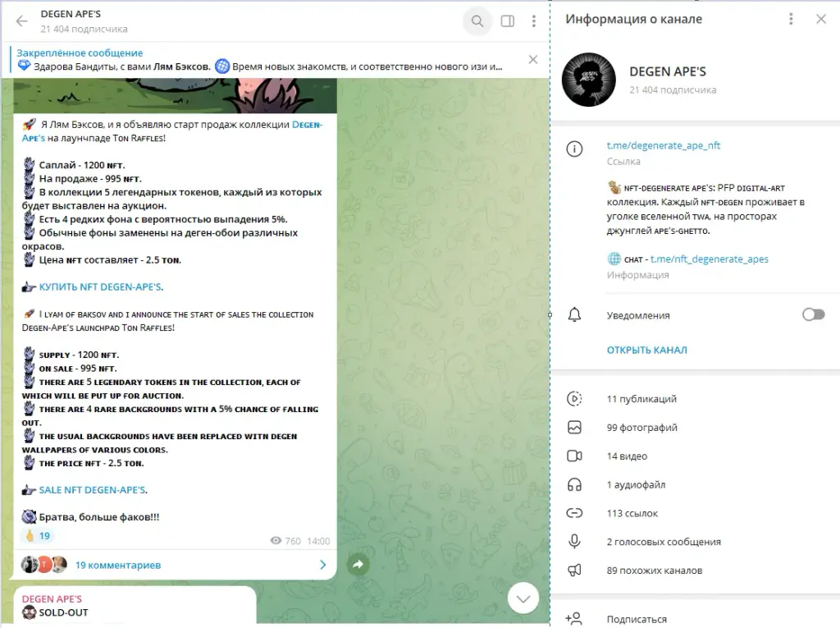Close the channel information panel

pos(820,20)
